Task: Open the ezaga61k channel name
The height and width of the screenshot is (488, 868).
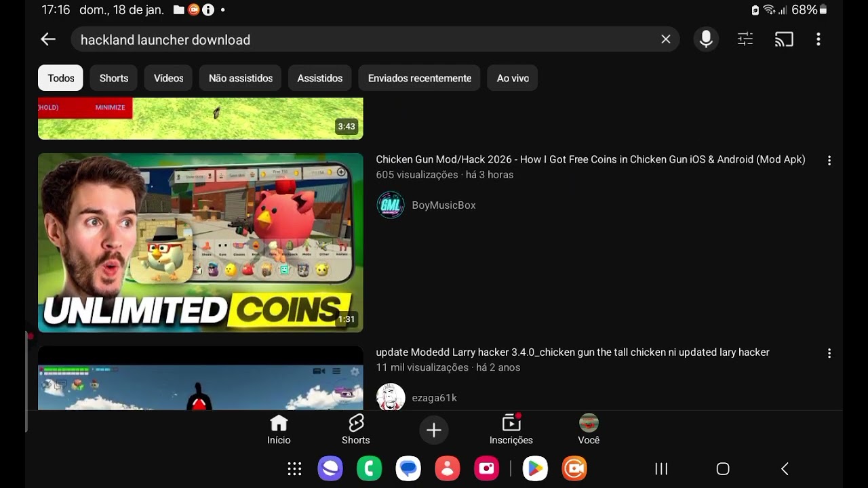Action: pyautogui.click(x=434, y=398)
